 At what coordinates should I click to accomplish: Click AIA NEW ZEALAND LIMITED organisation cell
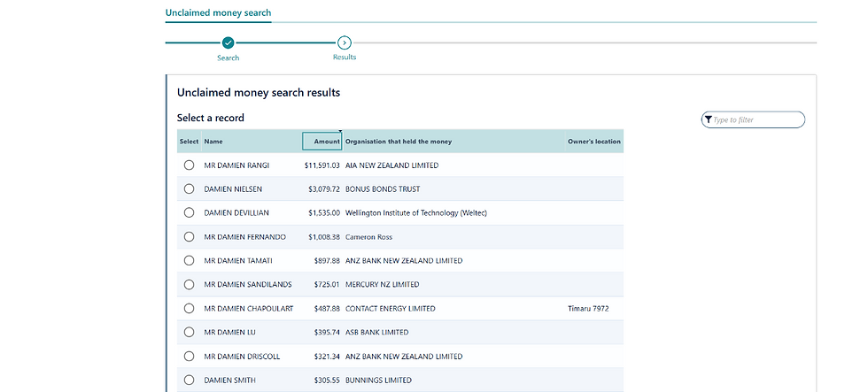coord(391,165)
